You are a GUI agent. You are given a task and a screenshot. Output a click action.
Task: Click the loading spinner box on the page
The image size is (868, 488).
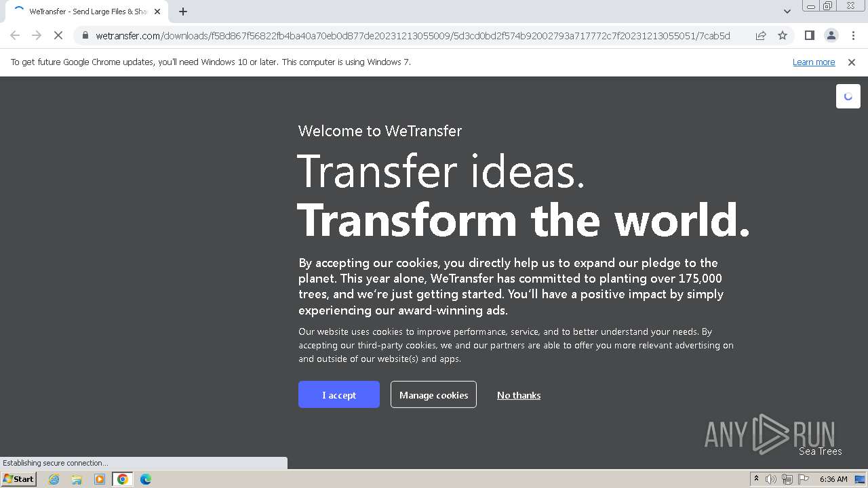pos(848,96)
